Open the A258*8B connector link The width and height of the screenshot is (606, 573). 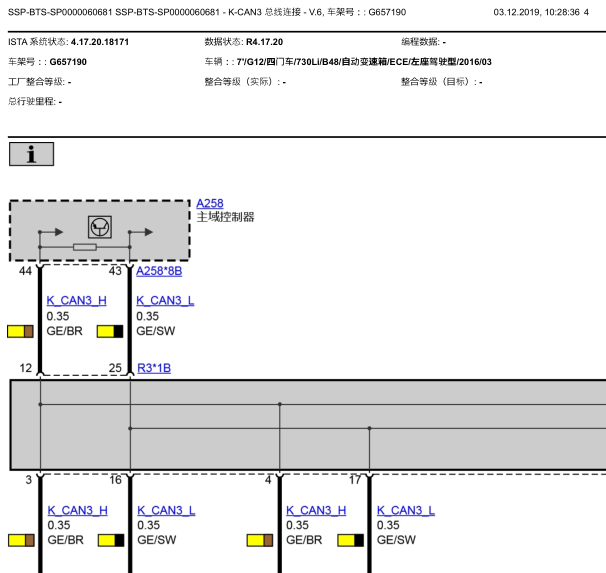coord(159,271)
